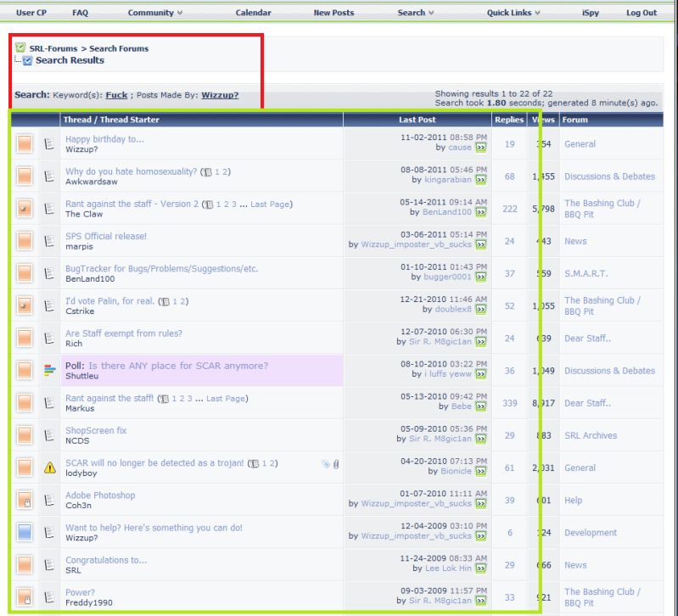Click the poll icon beside Shuttleu's thread

[50, 371]
